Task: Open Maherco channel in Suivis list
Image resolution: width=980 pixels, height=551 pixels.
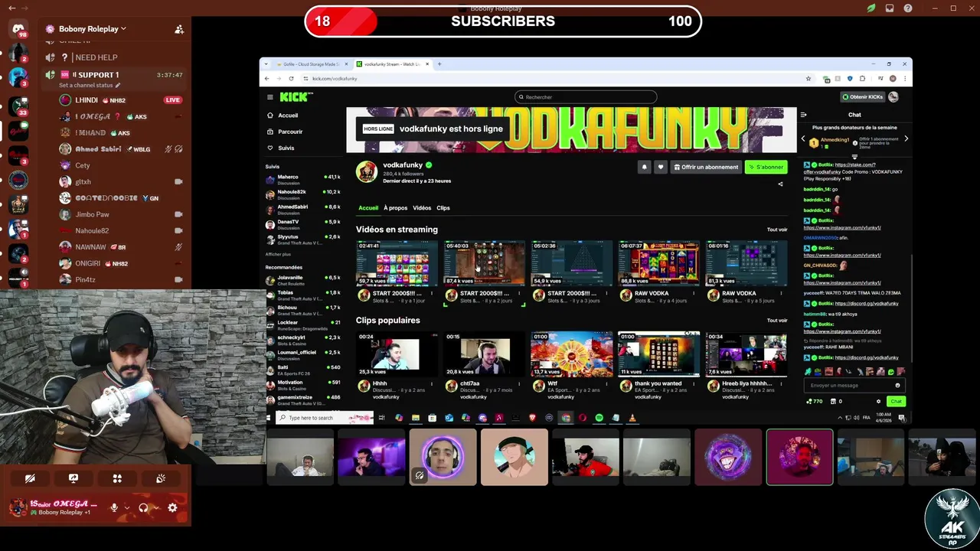Action: 302,180
